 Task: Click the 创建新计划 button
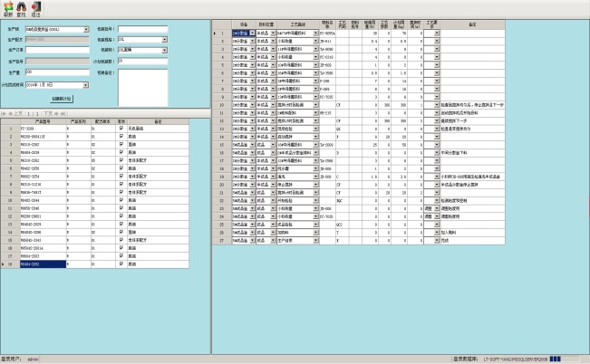[x=62, y=98]
